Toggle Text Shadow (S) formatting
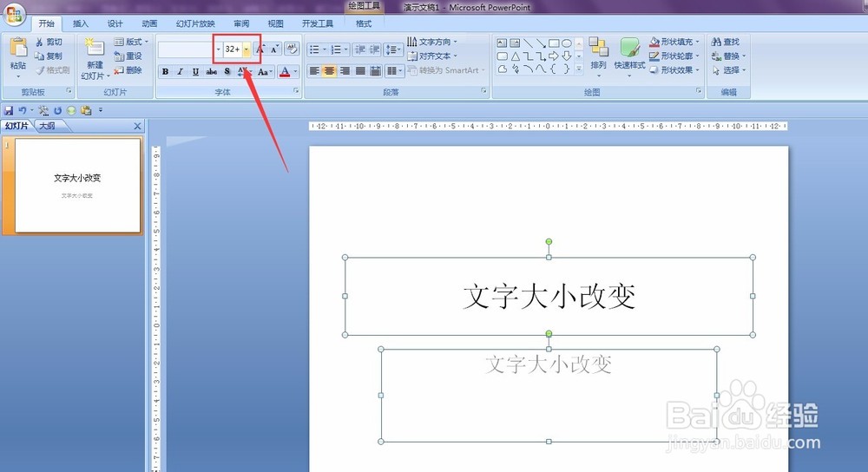868x472 pixels. point(227,71)
